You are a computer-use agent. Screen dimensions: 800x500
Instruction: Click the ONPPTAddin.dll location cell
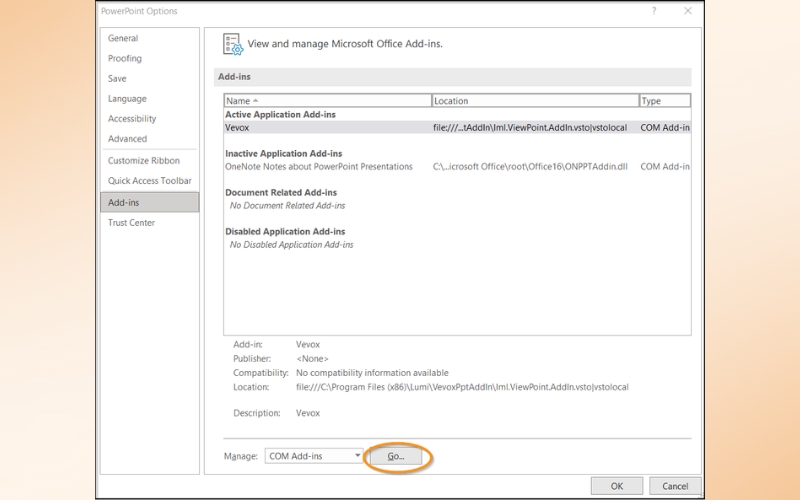pos(530,166)
